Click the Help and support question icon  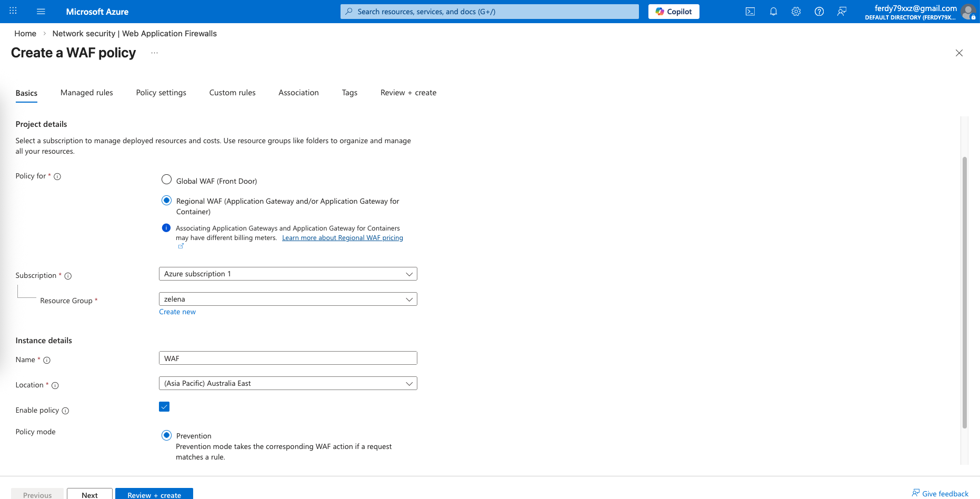click(x=819, y=12)
